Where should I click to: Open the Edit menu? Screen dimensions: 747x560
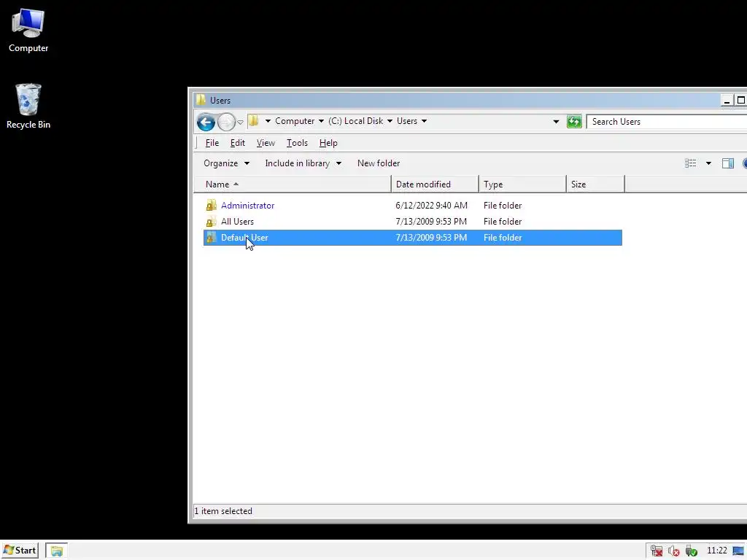click(x=237, y=143)
